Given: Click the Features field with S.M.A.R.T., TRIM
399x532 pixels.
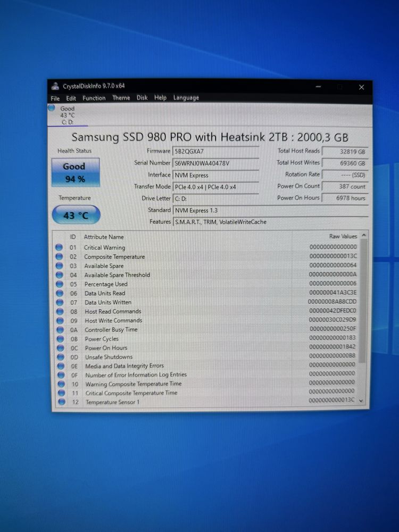Looking at the screenshot, I should [x=270, y=222].
